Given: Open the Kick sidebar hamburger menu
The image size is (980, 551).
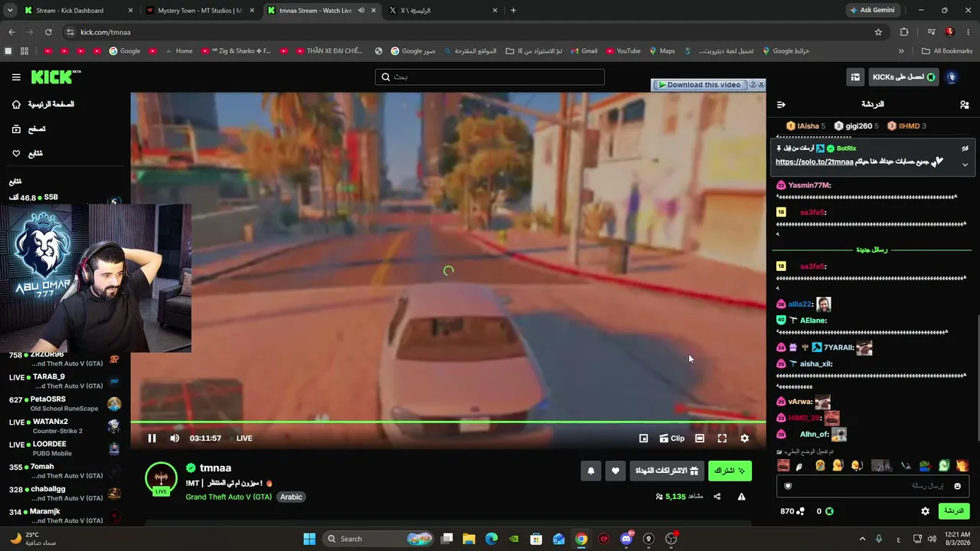Looking at the screenshot, I should click(x=16, y=77).
